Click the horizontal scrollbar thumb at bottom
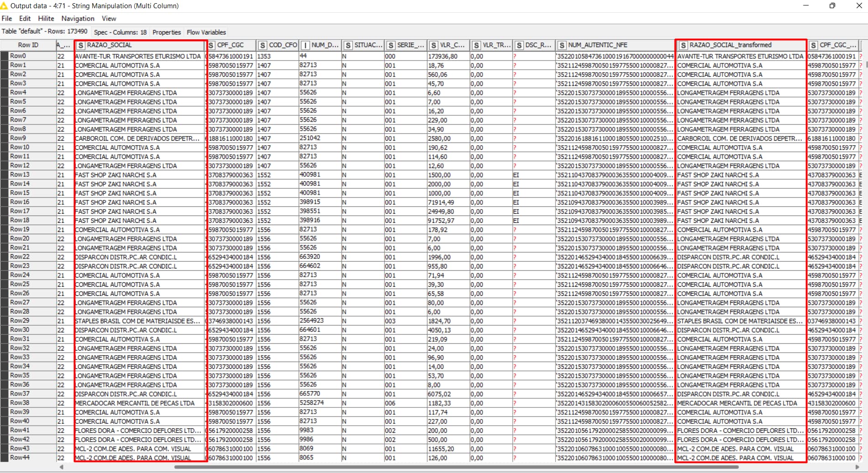 click(456, 467)
